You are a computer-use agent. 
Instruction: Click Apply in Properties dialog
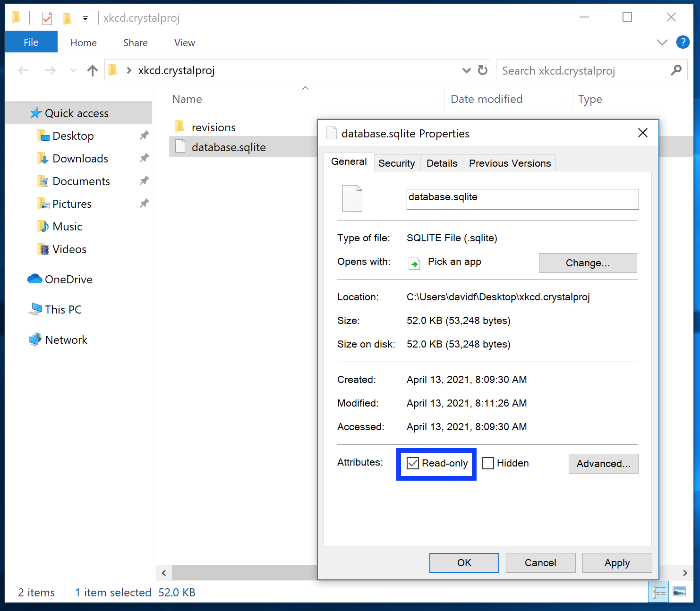(x=617, y=563)
